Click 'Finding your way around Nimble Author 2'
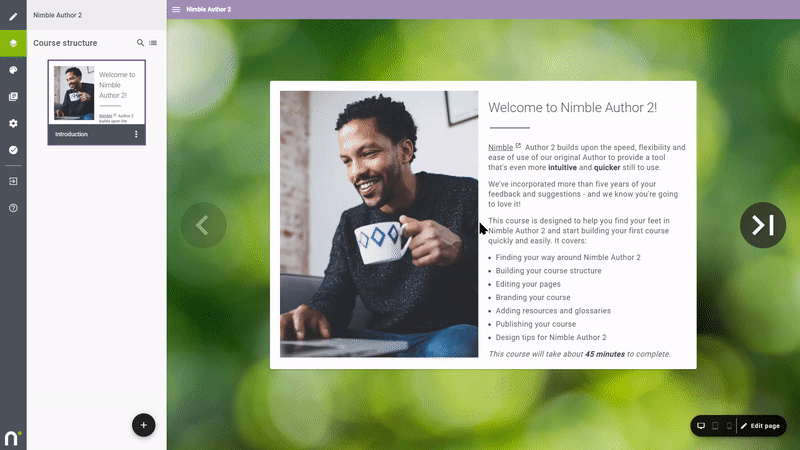Screen dimensions: 800x450 coord(568,258)
